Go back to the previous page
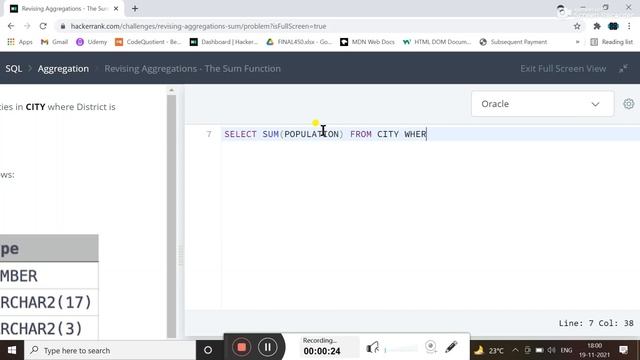Screen dimensions: 640x360 [11, 26]
